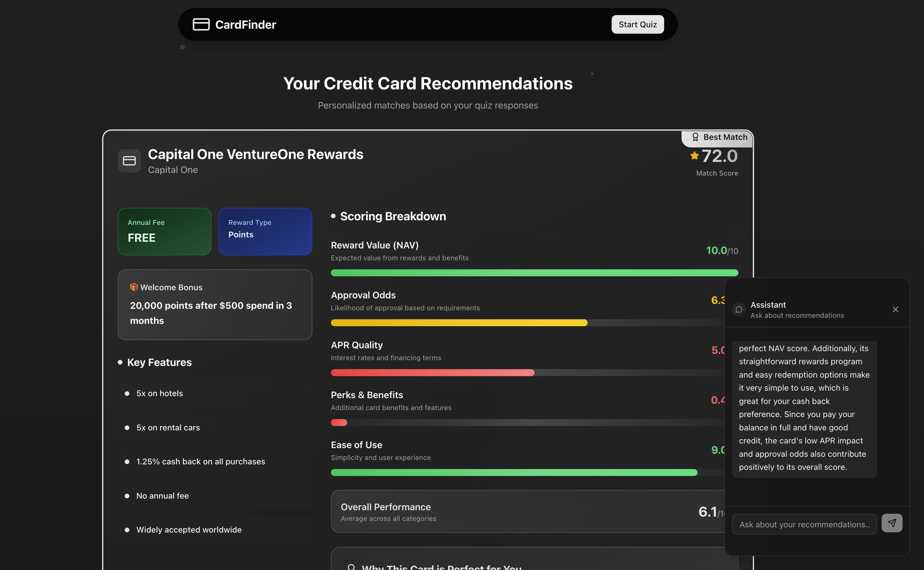This screenshot has width=924, height=570.
Task: Select the Reward Type Points card
Action: pos(265,232)
